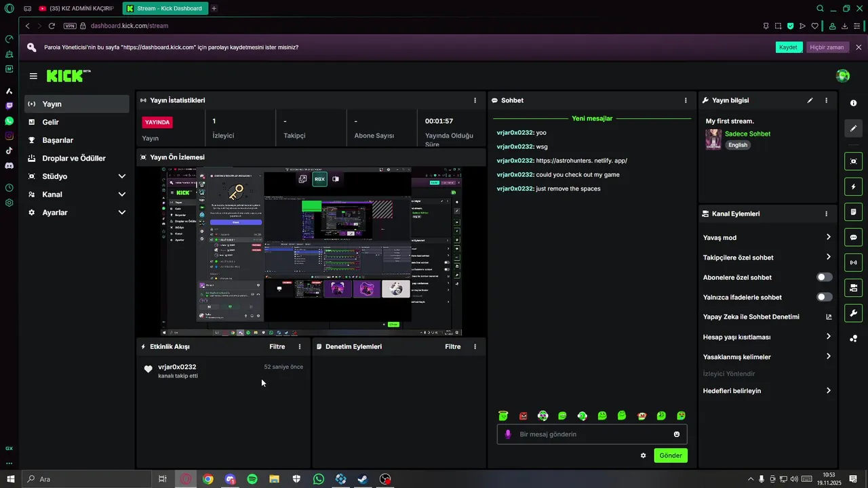Click the stream preview video thumbnail
Screen dimensions: 868x488
312,251
